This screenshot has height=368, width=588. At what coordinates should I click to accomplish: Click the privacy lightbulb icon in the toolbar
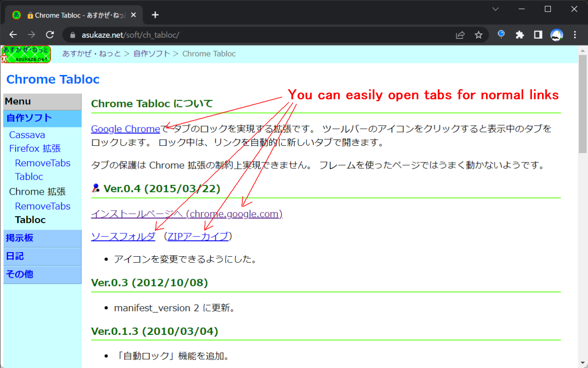coord(501,34)
